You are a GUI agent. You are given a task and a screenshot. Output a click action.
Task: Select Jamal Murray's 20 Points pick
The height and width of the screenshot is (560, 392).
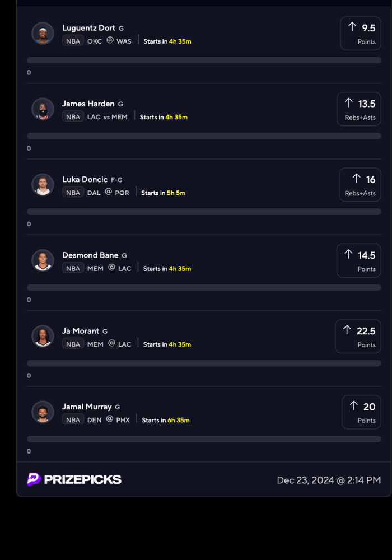tap(361, 412)
